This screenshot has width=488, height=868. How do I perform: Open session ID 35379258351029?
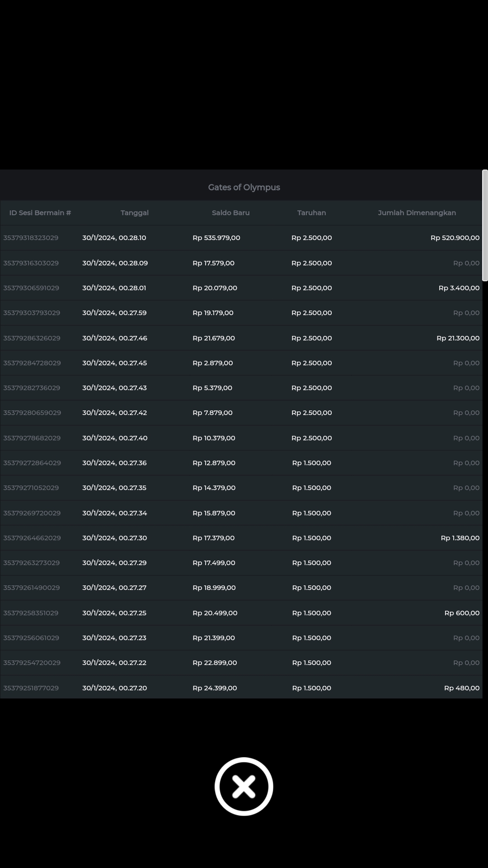pos(31,613)
